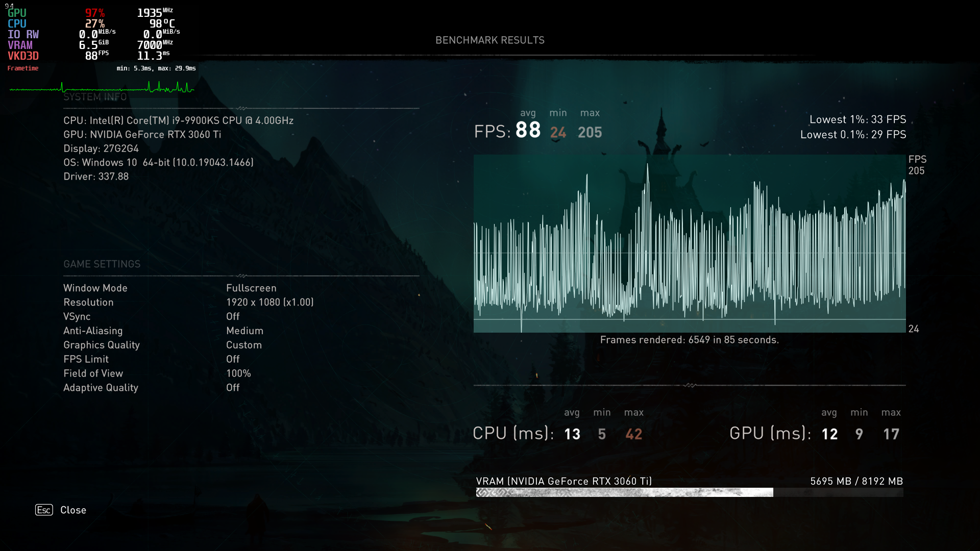
Task: Click the "Field of View" setting label
Action: (x=93, y=373)
